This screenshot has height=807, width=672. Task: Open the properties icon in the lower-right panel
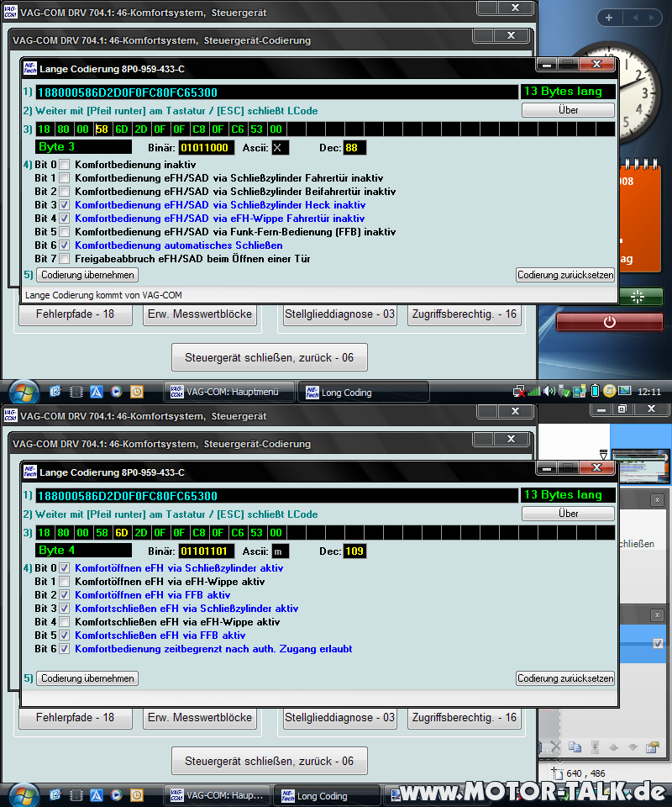(653, 747)
